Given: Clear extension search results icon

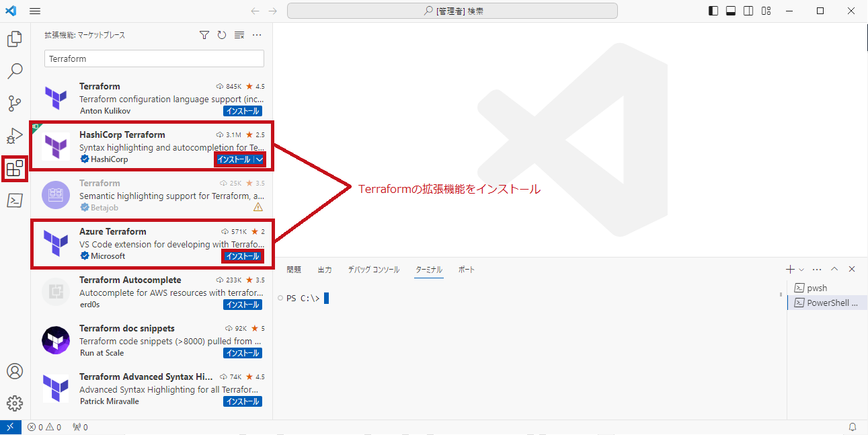Looking at the screenshot, I should click(x=239, y=35).
